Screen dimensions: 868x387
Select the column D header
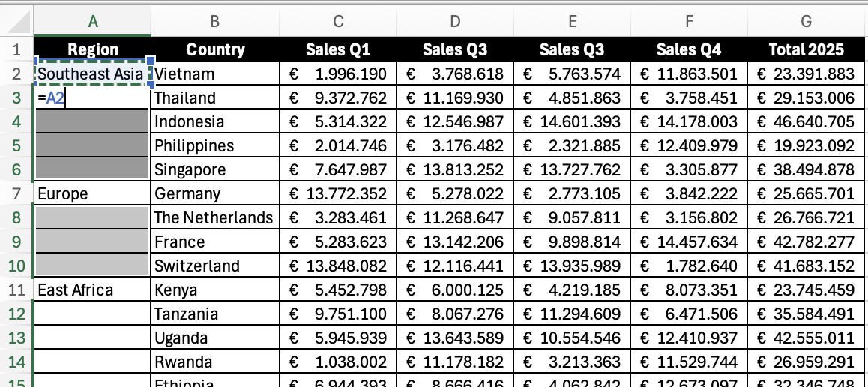[x=454, y=22]
